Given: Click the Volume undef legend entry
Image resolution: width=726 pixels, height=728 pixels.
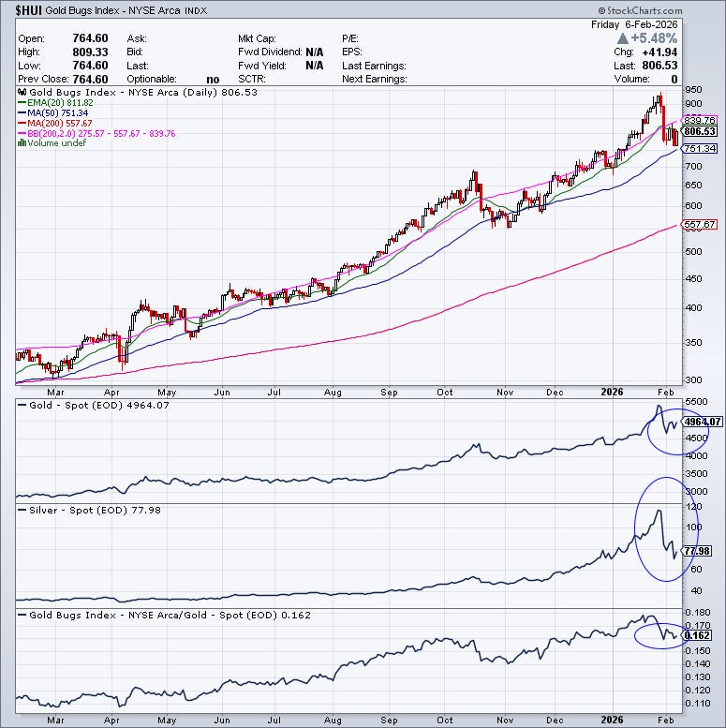Looking at the screenshot, I should pos(56,143).
